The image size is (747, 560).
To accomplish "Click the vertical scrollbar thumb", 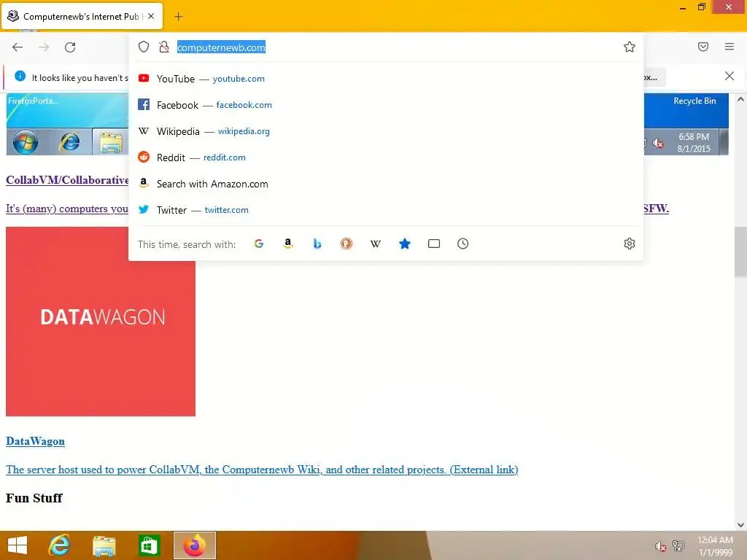I will (740, 252).
